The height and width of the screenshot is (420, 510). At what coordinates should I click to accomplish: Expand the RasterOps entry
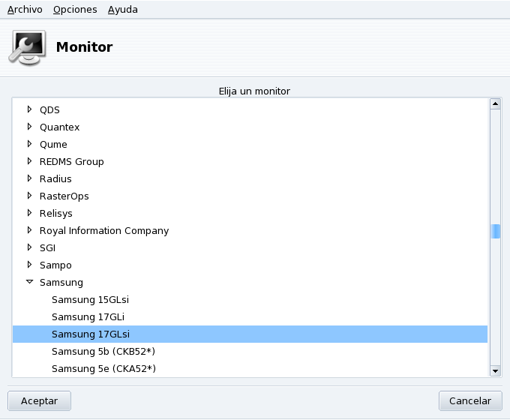(30, 196)
